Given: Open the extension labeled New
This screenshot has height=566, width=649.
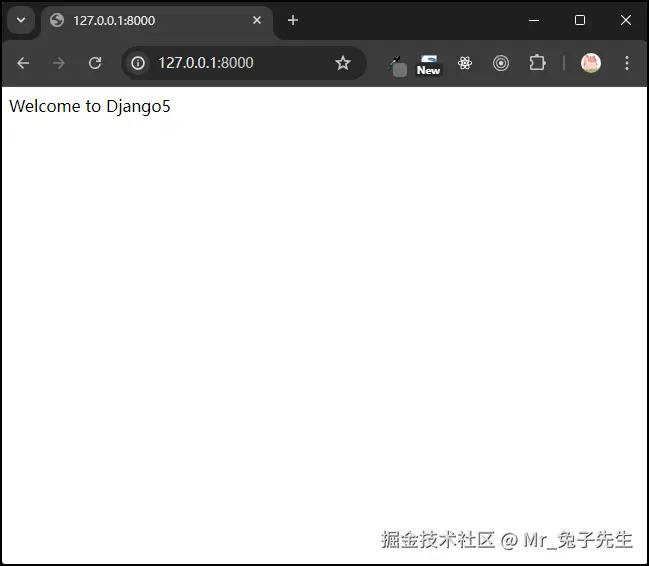Looking at the screenshot, I should click(428, 66).
